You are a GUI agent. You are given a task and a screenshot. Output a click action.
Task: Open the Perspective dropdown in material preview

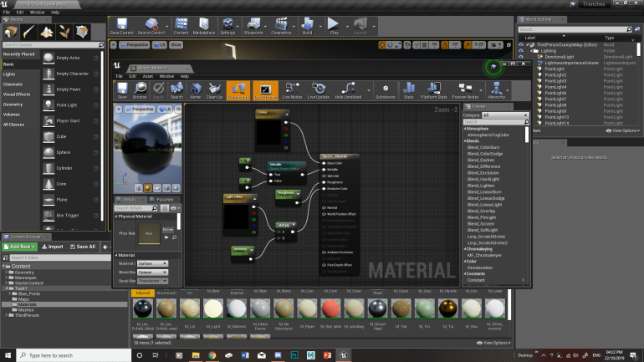140,110
